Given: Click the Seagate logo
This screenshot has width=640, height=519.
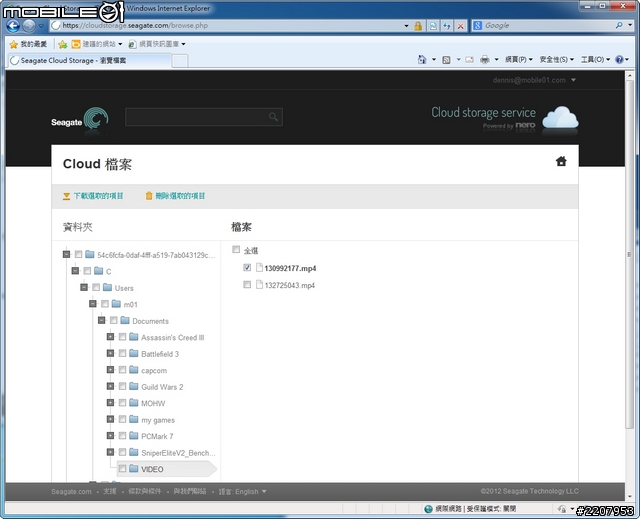Looking at the screenshot, I should tap(80, 120).
